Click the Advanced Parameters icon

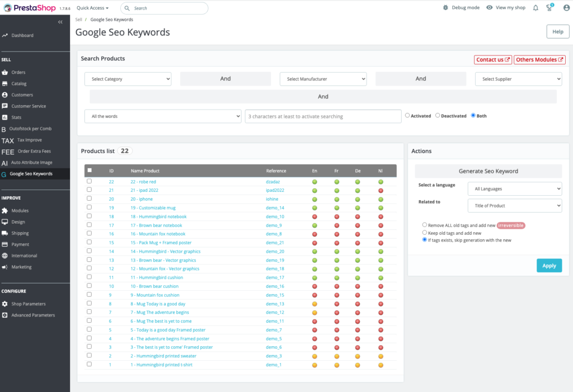coord(4,315)
